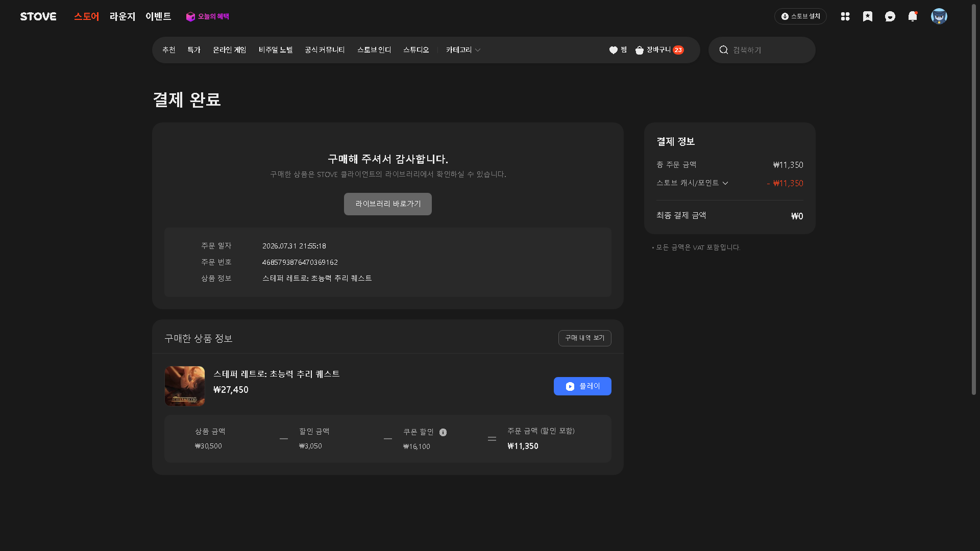Screen dimensions: 980x551
Task: Open the 비주얼 노벨 menu
Action: 276,50
